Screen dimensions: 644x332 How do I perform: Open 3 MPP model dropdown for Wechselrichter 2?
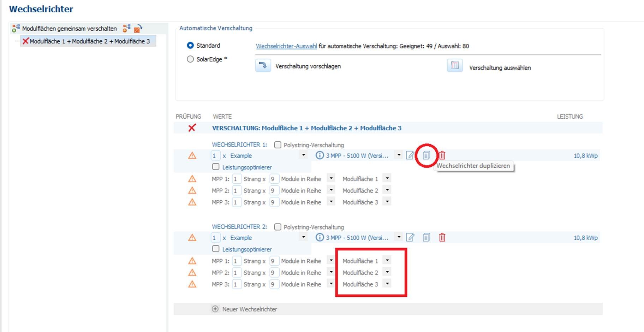tap(399, 237)
